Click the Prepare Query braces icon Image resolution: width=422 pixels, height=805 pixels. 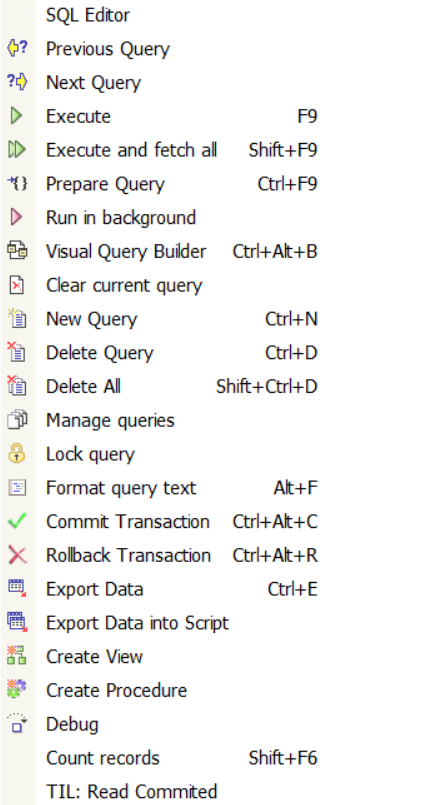point(17,184)
